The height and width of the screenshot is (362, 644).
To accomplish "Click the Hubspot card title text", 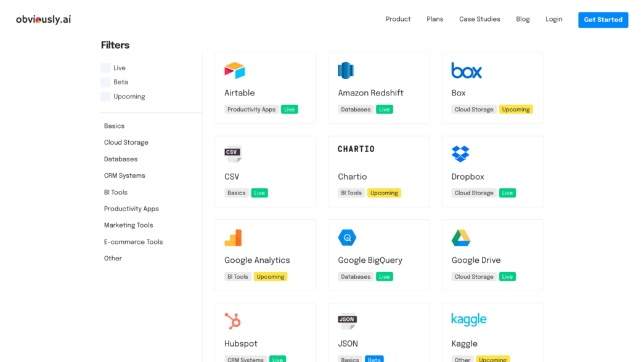I will (241, 344).
